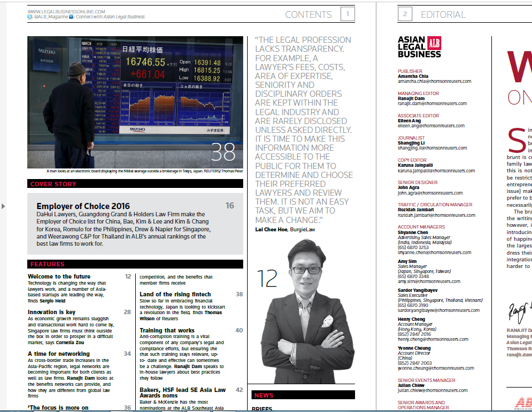Screen dimensions: 532x412
Task: Email karuna.jainpalli@thomsonreuters.com
Action: (x=436, y=171)
